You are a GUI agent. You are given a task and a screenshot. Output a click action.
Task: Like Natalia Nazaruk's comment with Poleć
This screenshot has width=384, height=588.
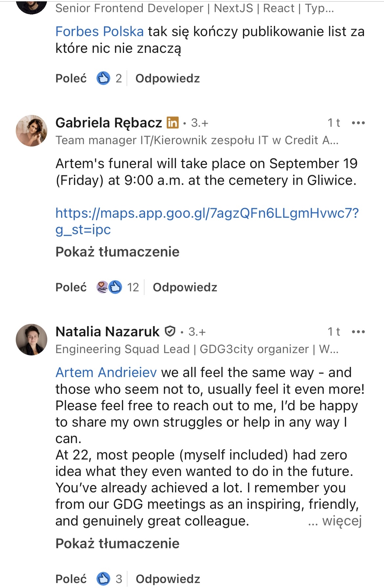click(x=71, y=579)
